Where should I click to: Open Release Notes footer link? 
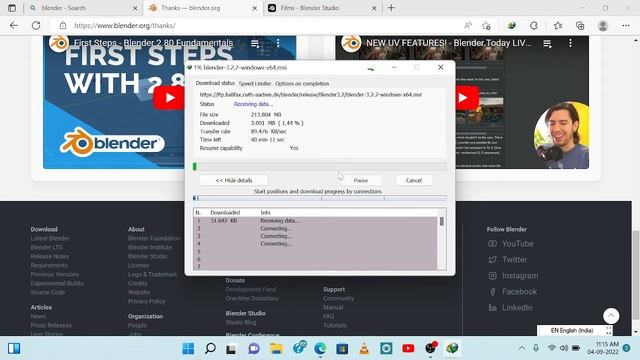[x=50, y=256]
